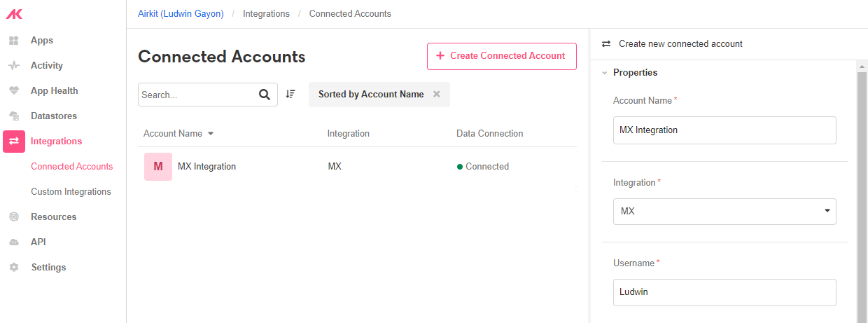Open the App Health heart icon
868x323 pixels.
[x=13, y=91]
